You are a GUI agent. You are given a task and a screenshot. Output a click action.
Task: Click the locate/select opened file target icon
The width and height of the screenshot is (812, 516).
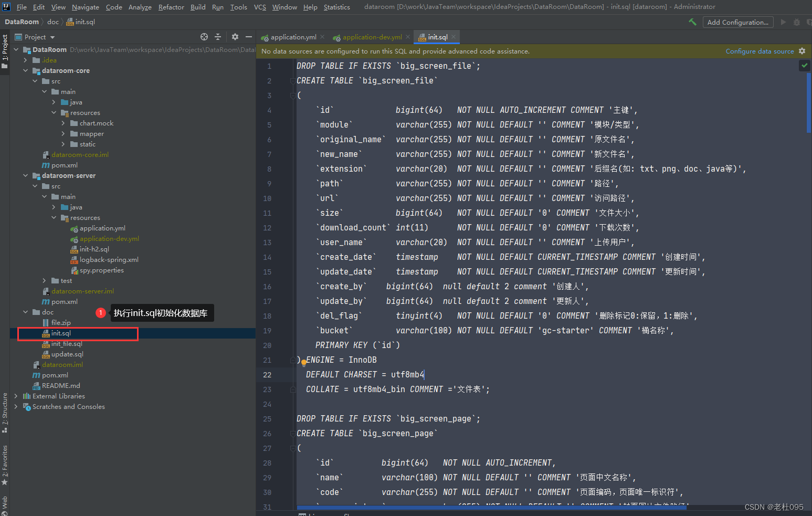pyautogui.click(x=204, y=37)
